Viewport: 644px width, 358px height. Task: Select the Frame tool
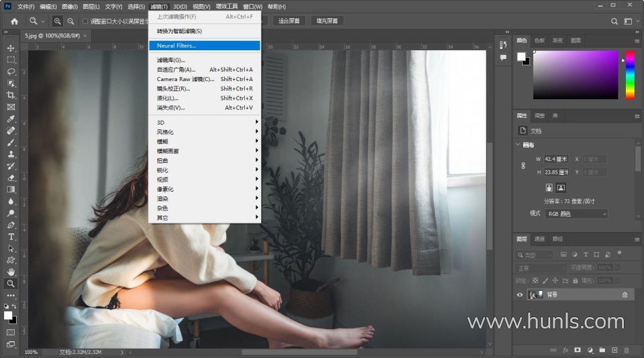(x=11, y=107)
